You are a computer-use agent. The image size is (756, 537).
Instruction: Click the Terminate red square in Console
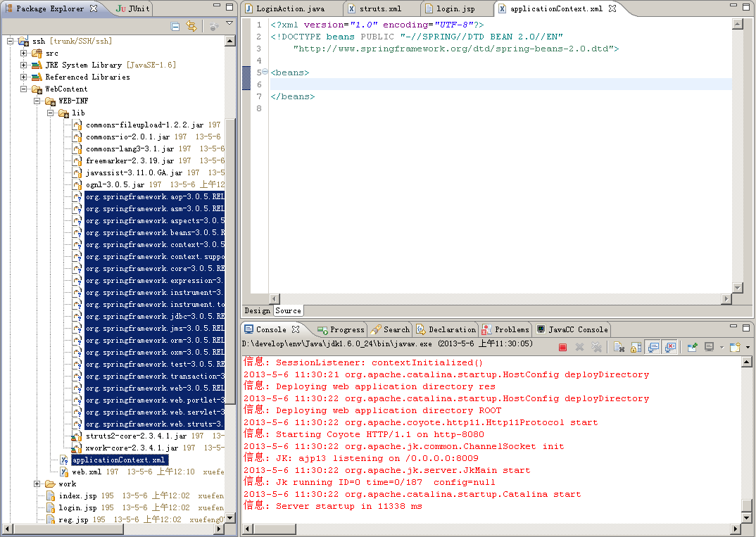pyautogui.click(x=562, y=347)
